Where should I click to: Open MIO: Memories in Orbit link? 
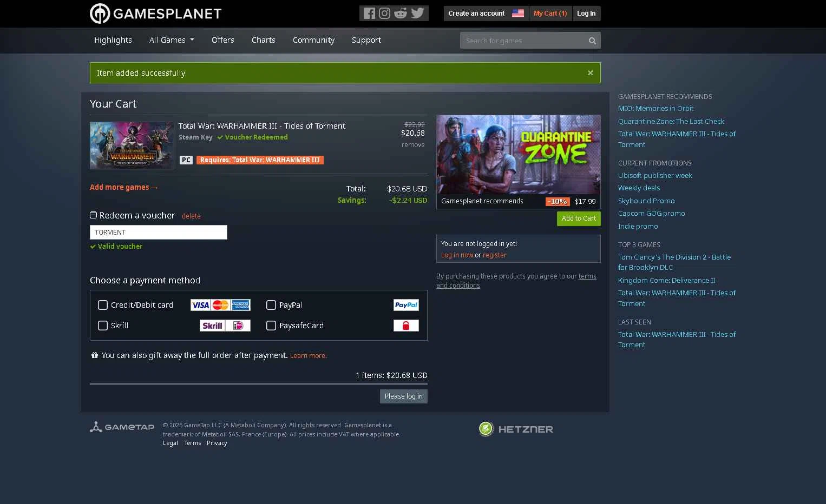coord(655,109)
